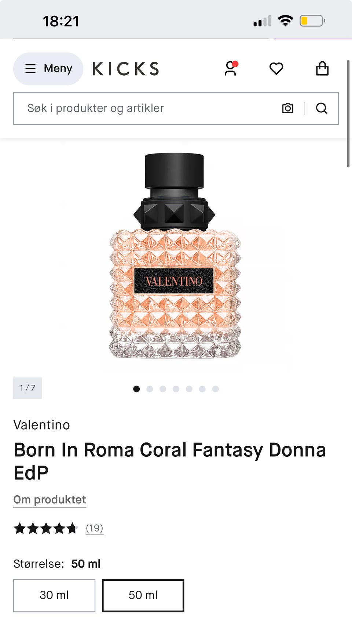Select the 50 ml size option
This screenshot has height=644, width=352.
point(143,595)
